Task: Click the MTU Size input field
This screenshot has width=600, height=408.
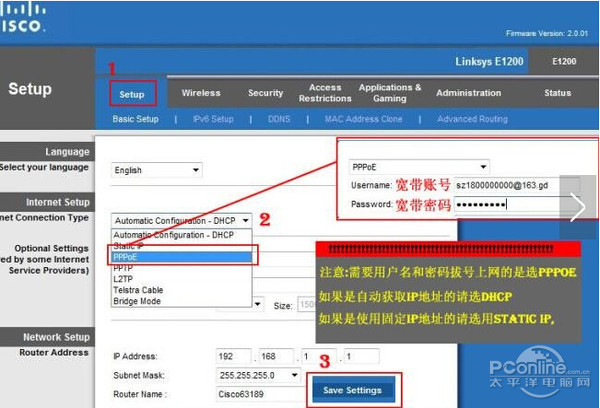Action: coord(307,305)
